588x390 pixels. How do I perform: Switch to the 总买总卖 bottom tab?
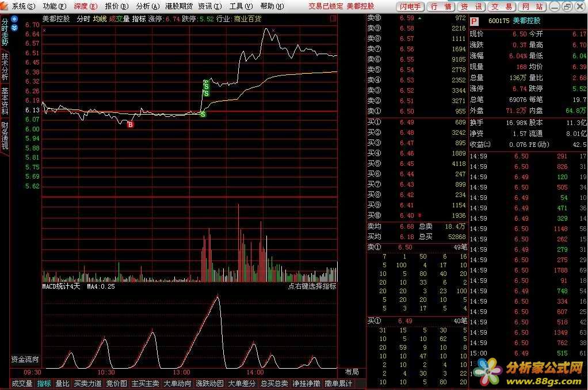274,384
